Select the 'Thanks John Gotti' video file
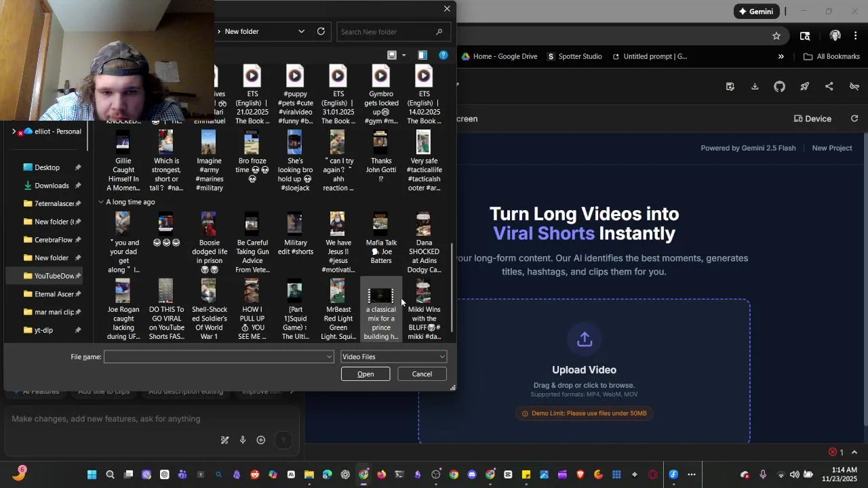868x488 pixels. pos(380,157)
